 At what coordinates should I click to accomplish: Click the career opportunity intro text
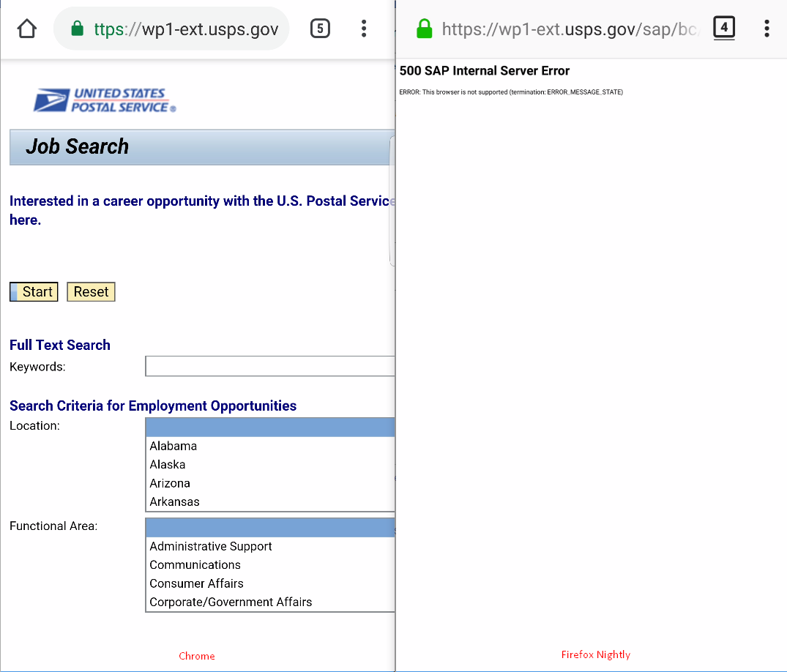202,210
